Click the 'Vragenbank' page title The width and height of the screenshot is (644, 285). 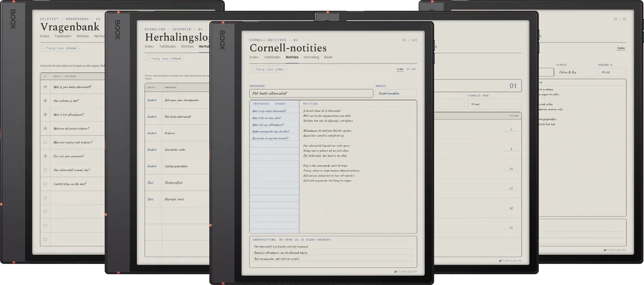tap(70, 27)
